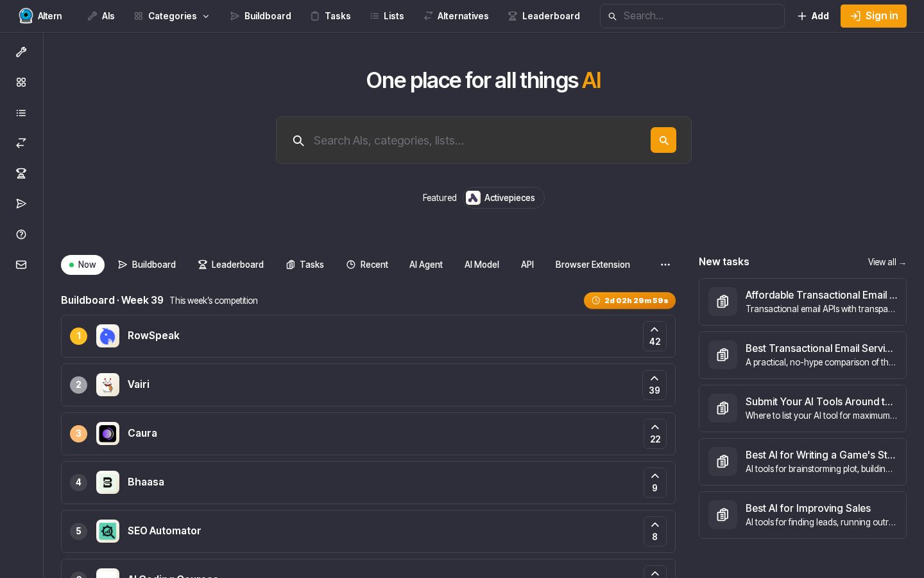Open more filters ellipsis menu

(665, 265)
